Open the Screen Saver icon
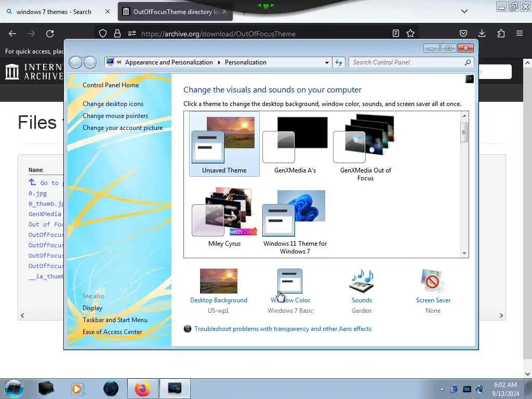 [433, 281]
